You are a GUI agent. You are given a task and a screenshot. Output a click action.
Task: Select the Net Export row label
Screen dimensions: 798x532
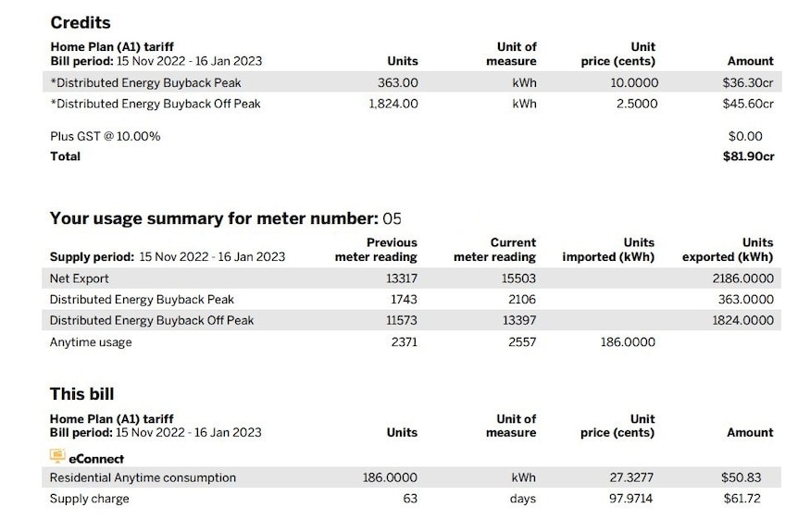tap(80, 278)
